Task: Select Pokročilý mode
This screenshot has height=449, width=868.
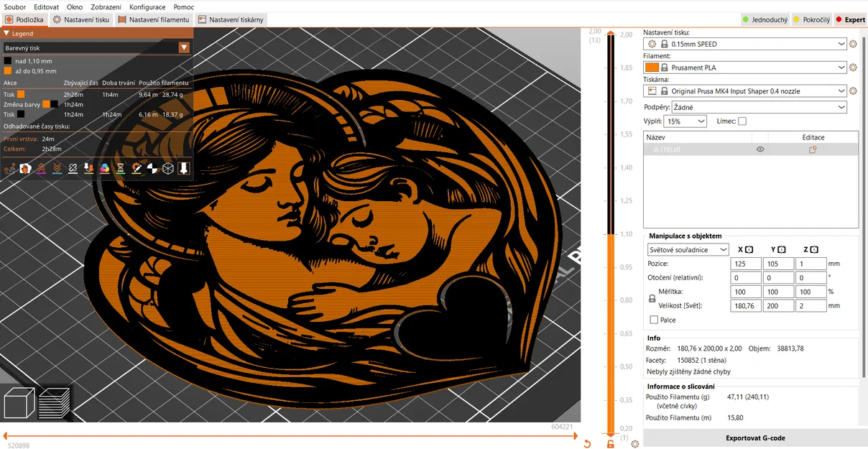Action: click(x=811, y=20)
